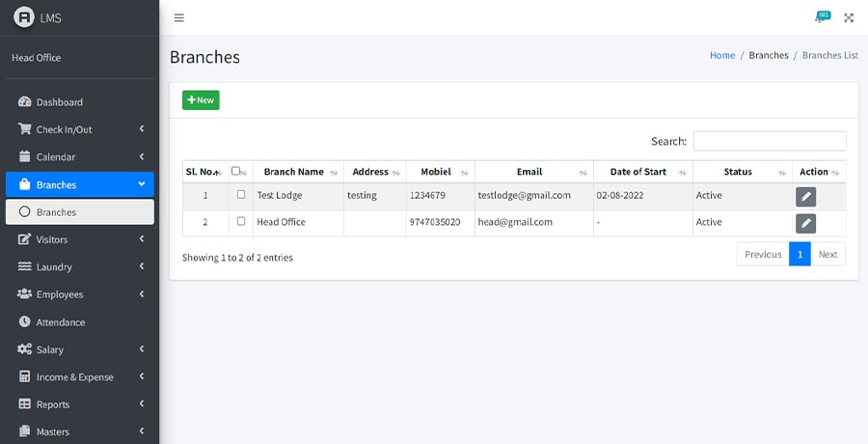Click the edit pencil for Head Office

click(805, 223)
